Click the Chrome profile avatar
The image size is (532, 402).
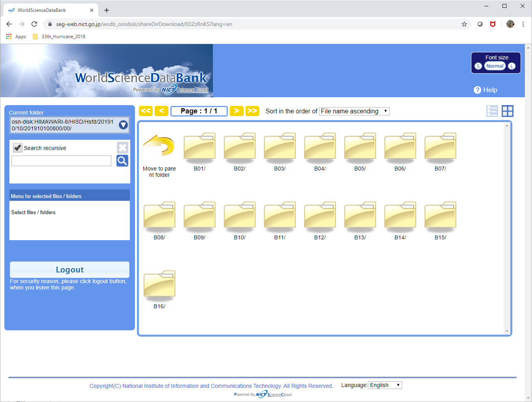[x=510, y=24]
